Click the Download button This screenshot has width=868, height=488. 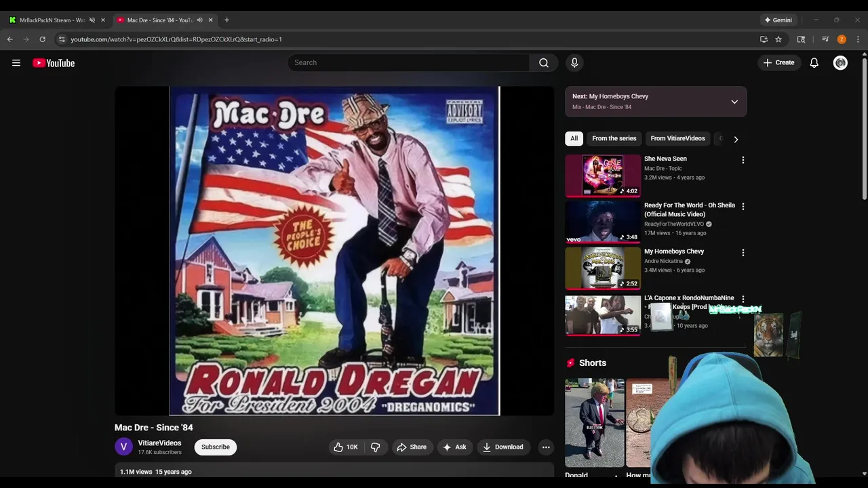pos(502,447)
